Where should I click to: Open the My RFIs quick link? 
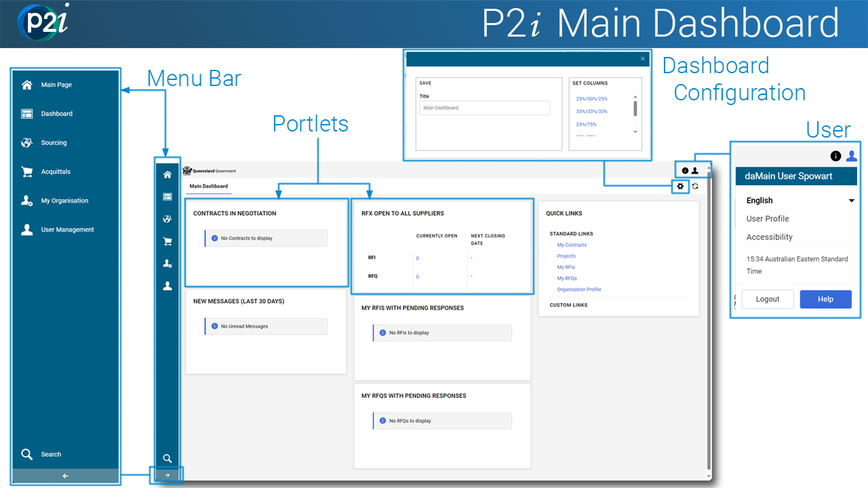pos(566,268)
